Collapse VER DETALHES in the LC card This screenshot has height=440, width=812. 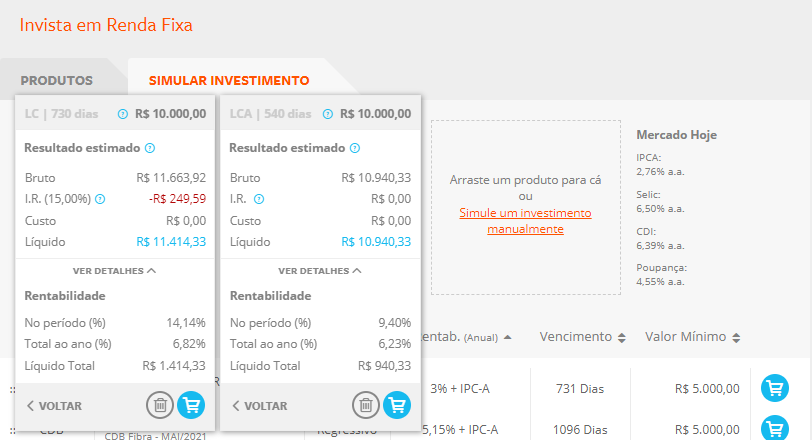click(x=114, y=270)
